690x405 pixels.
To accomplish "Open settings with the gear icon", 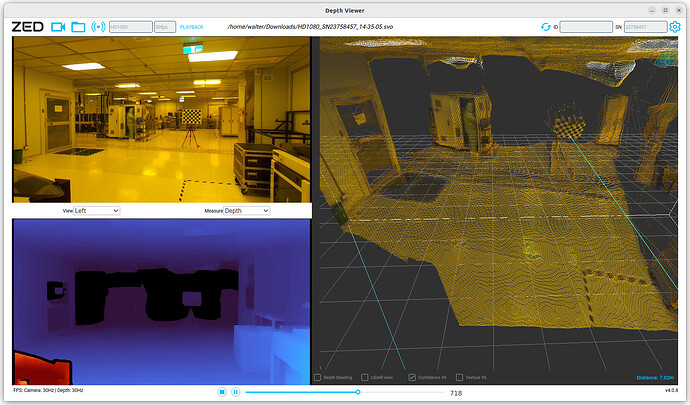I will 674,27.
